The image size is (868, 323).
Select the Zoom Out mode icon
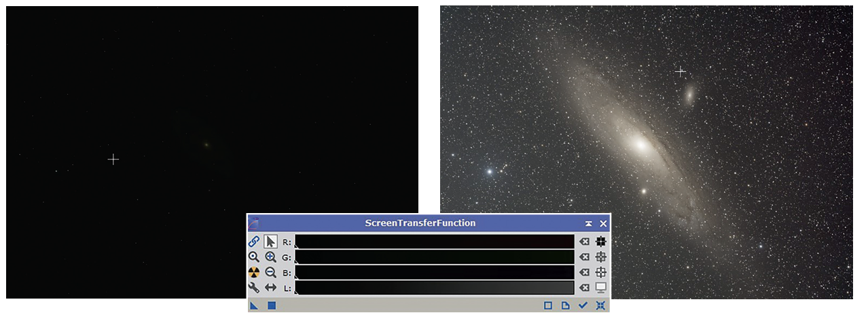click(x=270, y=272)
